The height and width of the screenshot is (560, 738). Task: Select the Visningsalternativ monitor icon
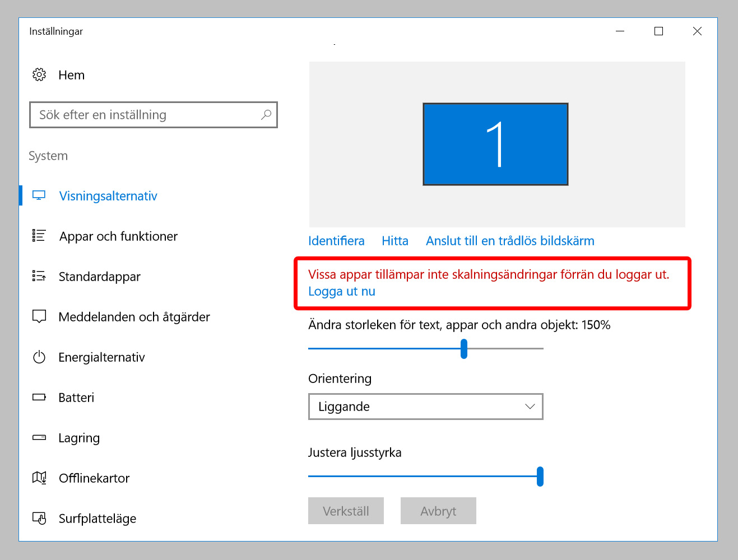click(x=39, y=195)
